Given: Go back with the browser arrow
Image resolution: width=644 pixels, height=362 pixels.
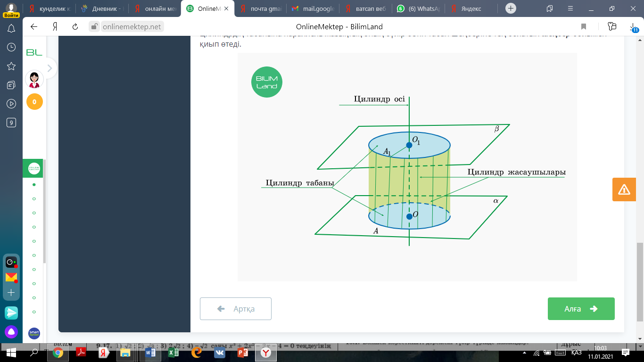Looking at the screenshot, I should point(34,27).
